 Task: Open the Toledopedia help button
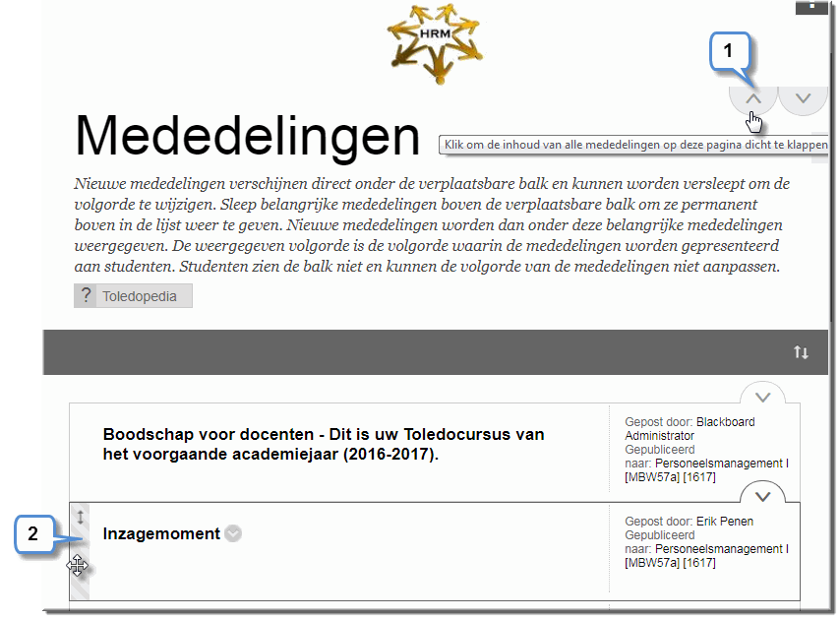133,296
